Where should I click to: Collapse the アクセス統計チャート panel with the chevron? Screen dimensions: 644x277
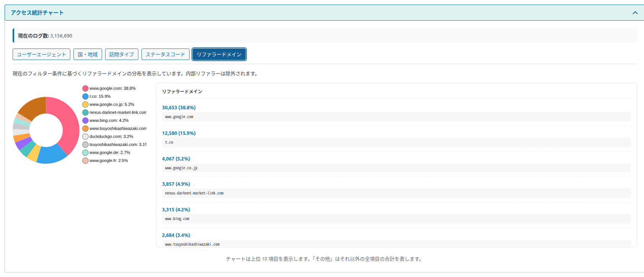(635, 13)
